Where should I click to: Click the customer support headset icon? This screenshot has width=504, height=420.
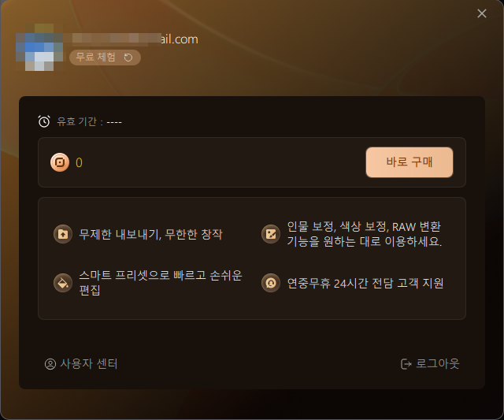click(x=271, y=283)
